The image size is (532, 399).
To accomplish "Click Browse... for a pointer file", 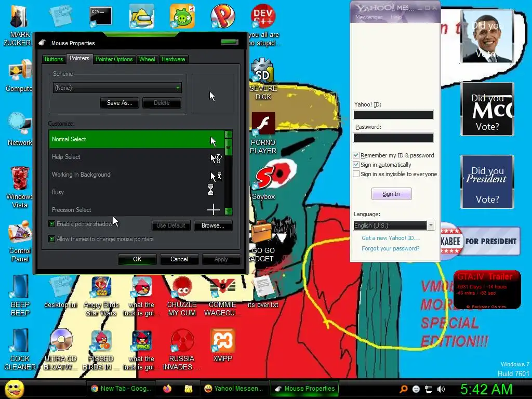I will 212,225.
